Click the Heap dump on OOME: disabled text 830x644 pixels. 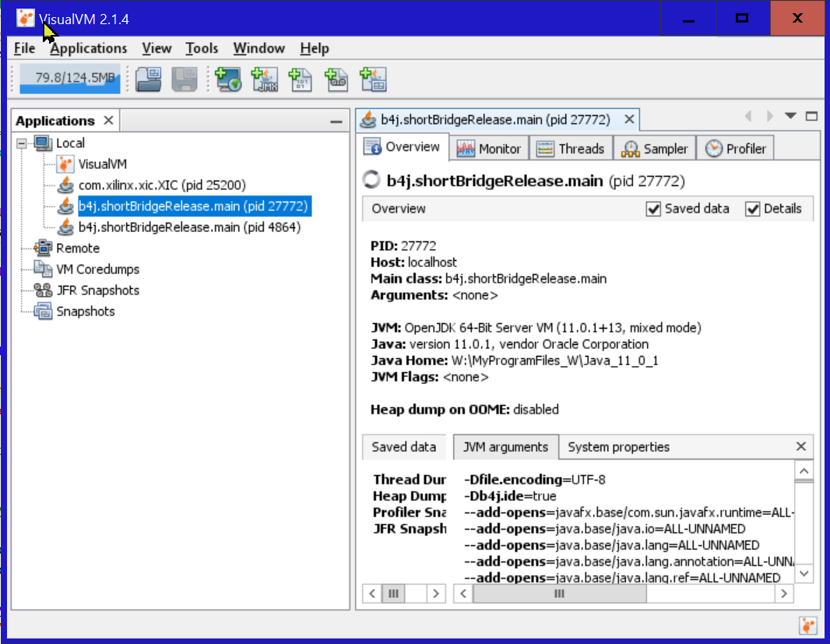[x=464, y=410]
